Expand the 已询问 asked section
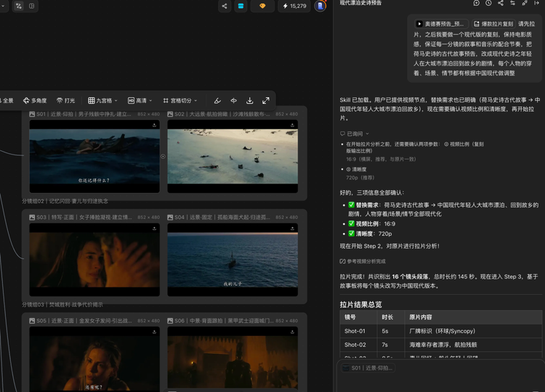This screenshot has height=392, width=545. 355,134
